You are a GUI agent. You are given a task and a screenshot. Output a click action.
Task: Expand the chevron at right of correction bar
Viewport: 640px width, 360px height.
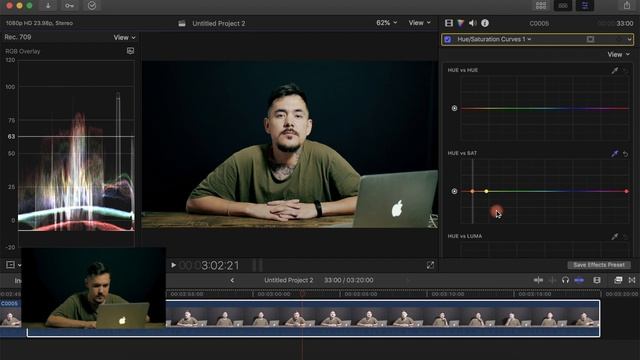pos(629,40)
